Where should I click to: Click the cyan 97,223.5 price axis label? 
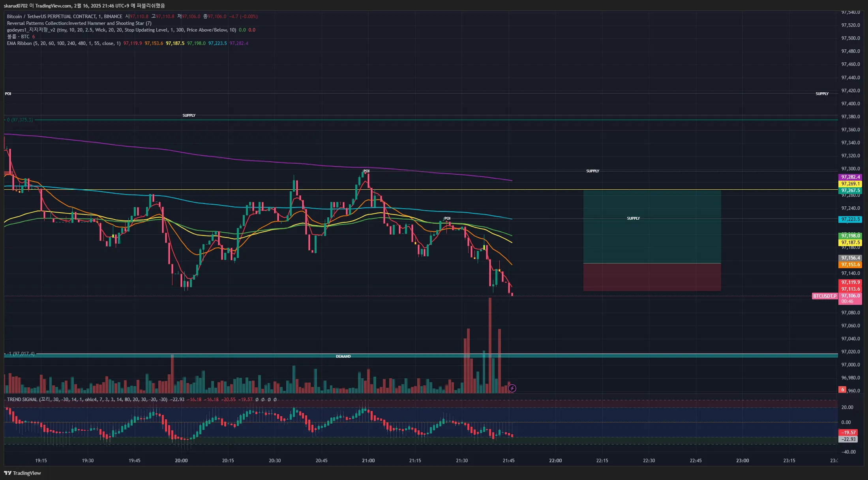click(850, 219)
